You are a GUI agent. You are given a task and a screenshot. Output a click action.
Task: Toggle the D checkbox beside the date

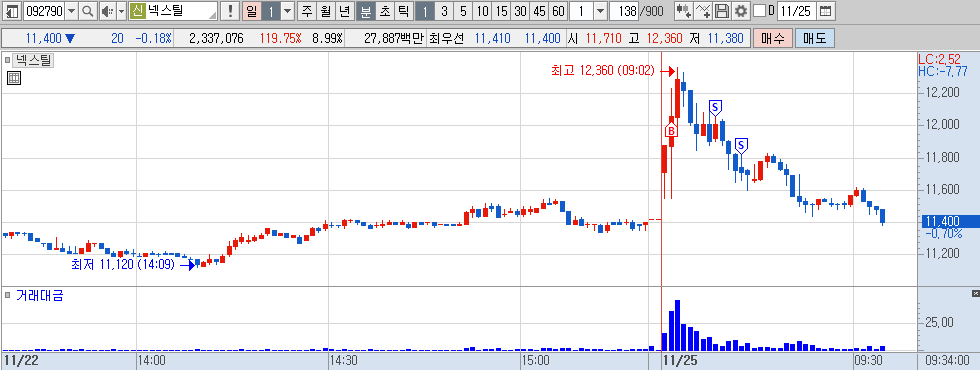[x=759, y=11]
